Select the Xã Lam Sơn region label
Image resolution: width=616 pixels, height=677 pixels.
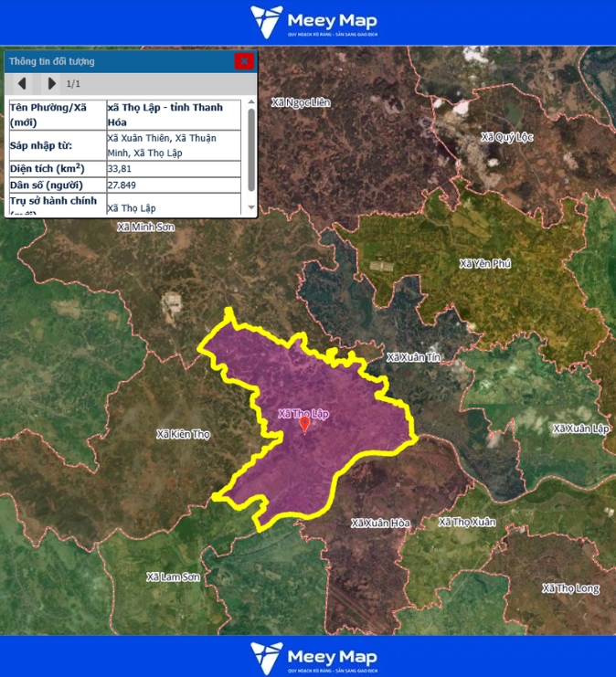click(173, 577)
